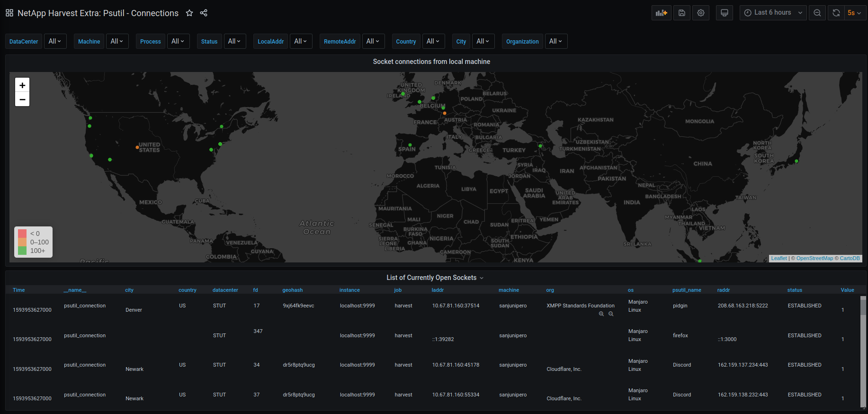Click the Add panel icon
This screenshot has width=868, height=414.
662,13
